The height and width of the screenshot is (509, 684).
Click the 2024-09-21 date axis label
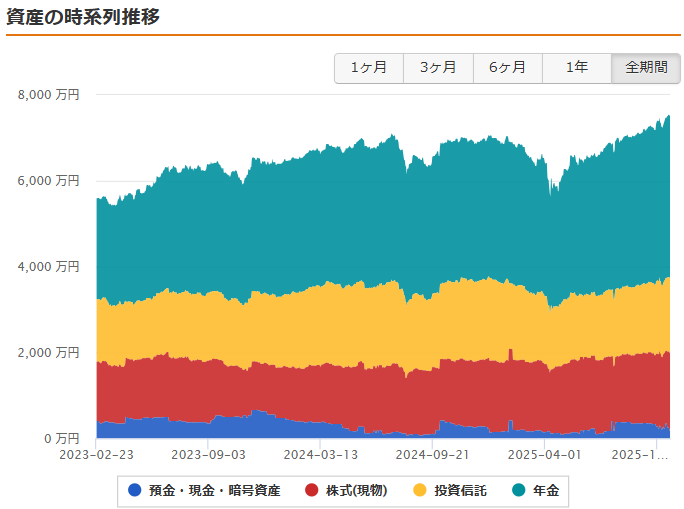click(x=431, y=454)
